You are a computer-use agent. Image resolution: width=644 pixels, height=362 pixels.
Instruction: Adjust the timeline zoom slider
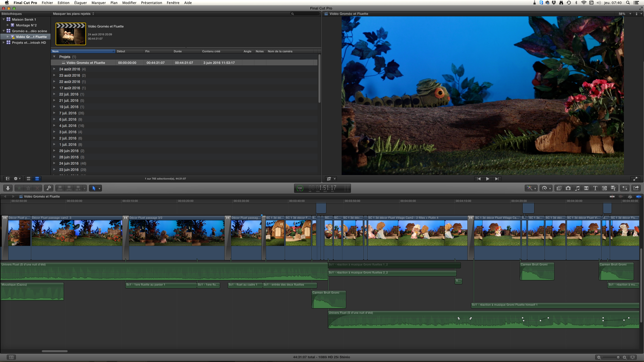point(618,357)
